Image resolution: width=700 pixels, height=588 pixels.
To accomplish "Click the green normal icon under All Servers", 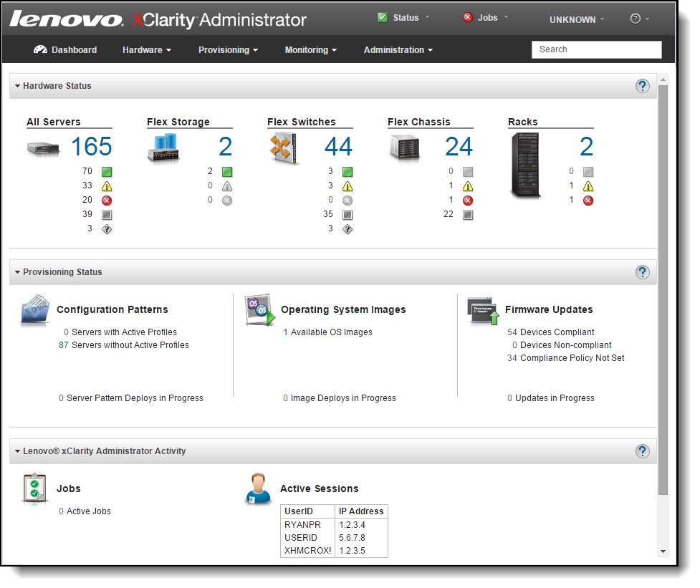I will [107, 172].
